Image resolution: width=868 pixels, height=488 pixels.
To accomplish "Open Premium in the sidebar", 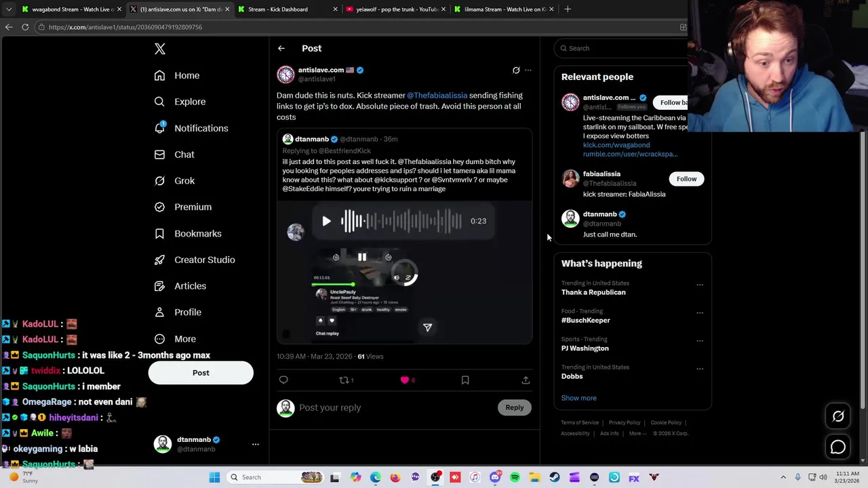I will click(183, 207).
